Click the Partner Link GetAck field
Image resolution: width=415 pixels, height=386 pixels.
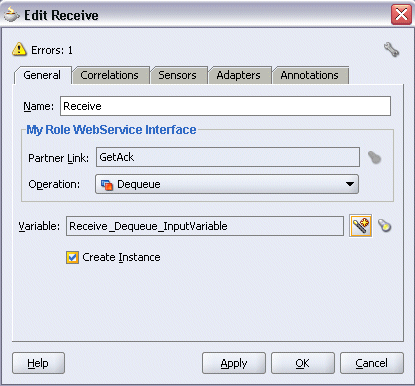[228, 157]
